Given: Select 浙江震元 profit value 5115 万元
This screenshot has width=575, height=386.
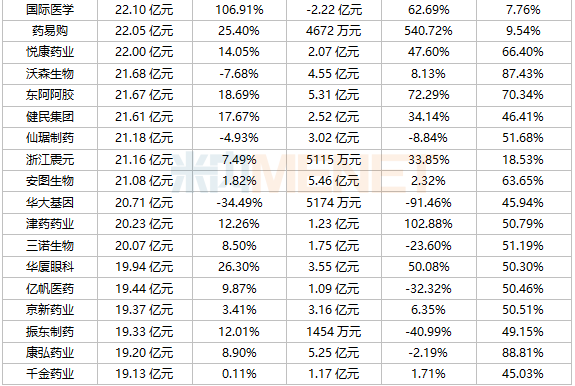Looking at the screenshot, I should [x=333, y=160].
